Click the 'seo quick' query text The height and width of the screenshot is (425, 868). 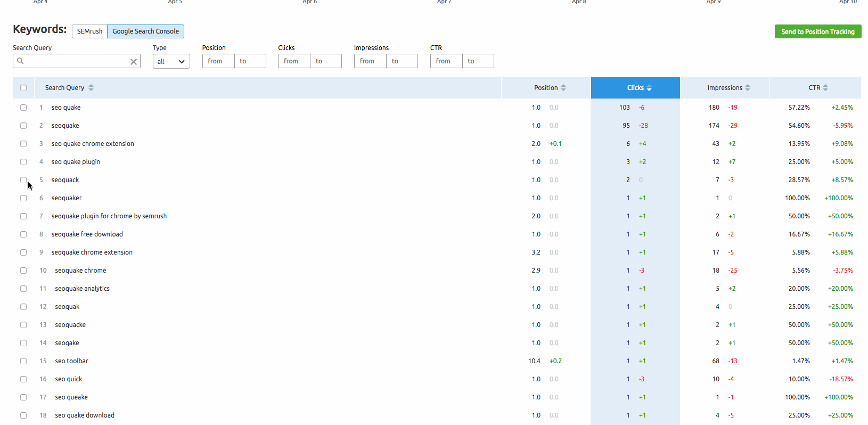click(69, 379)
